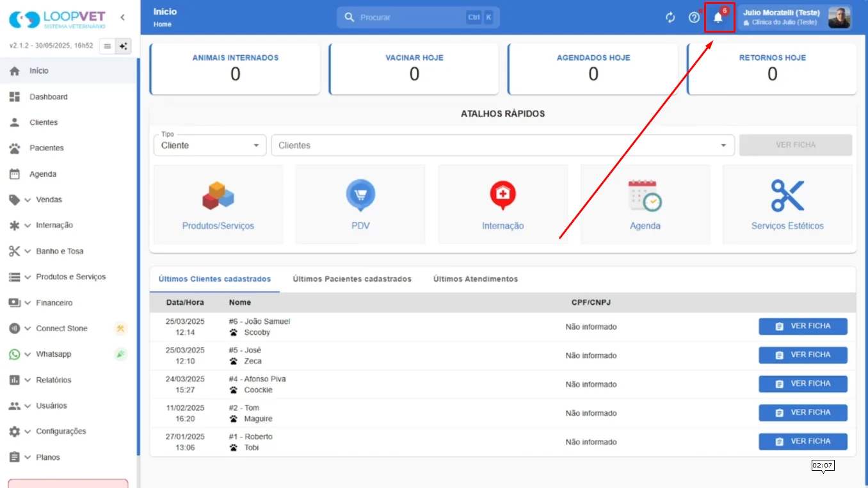Screen dimensions: 868x488
Task: Open the notifications bell icon
Action: tap(718, 17)
